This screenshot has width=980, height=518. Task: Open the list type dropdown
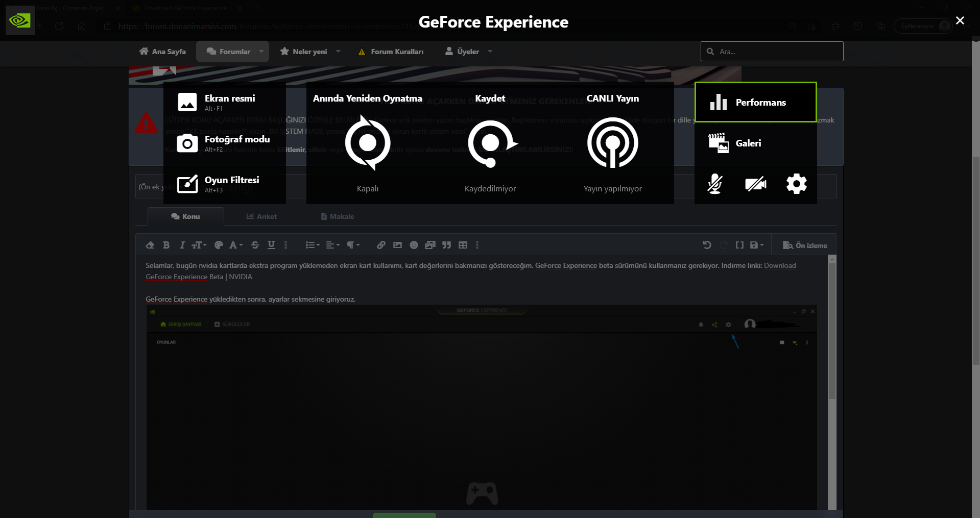pyautogui.click(x=312, y=245)
